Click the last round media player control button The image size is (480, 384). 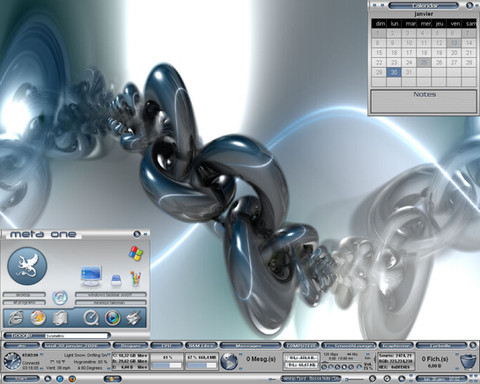(359, 367)
